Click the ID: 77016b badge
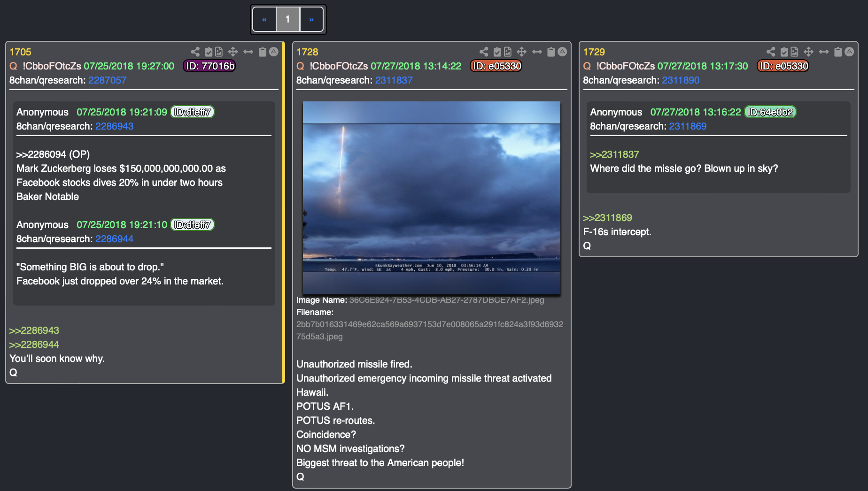 [x=209, y=66]
